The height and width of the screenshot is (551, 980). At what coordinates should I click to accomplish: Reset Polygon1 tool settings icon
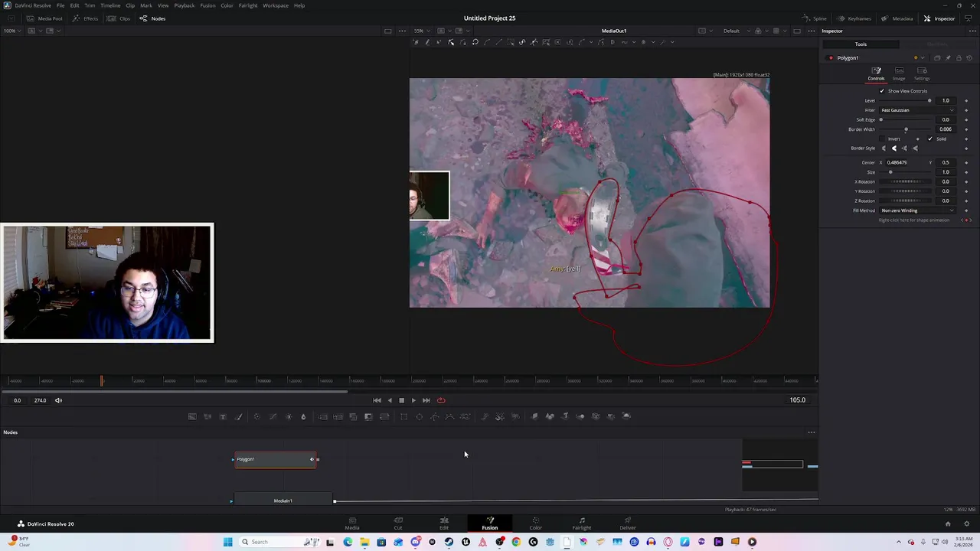coord(968,58)
